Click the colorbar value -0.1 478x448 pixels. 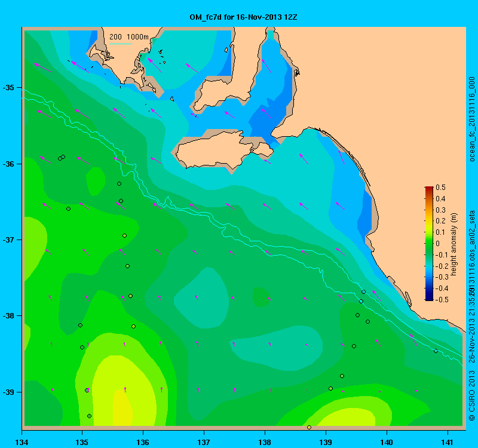pos(442,255)
